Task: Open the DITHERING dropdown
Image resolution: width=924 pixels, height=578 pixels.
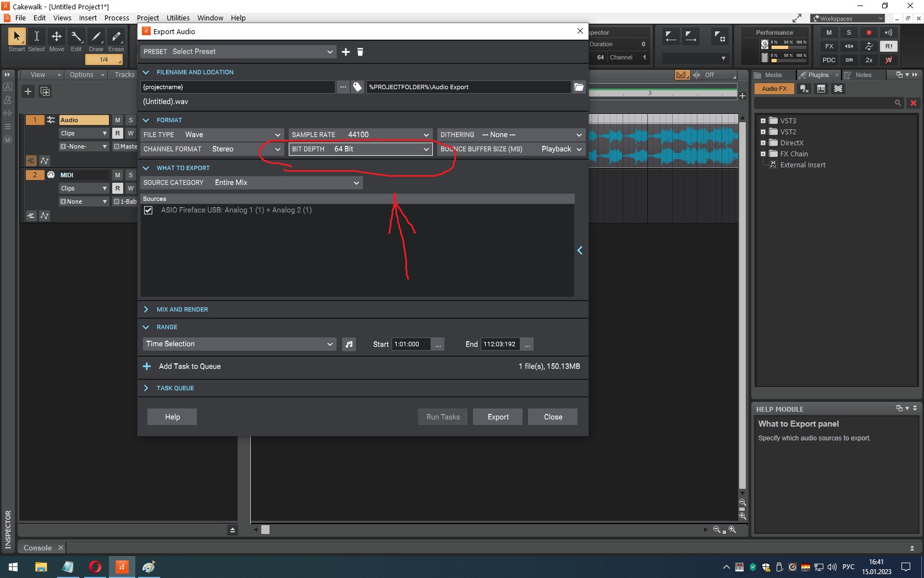Action: 511,135
